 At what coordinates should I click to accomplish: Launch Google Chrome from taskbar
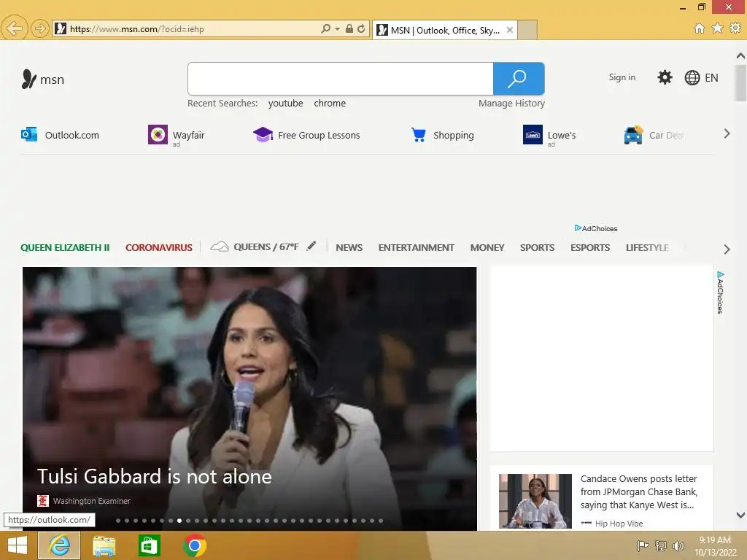click(x=194, y=545)
